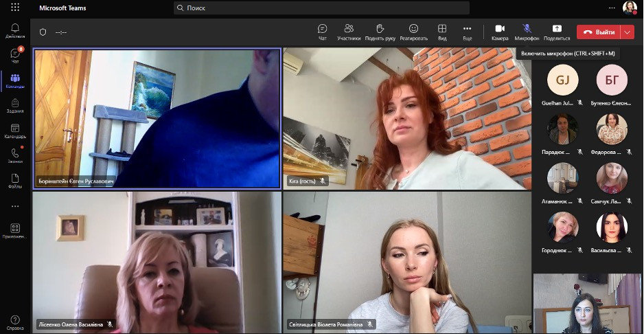Click participant avatar Самчук
644x334 pixels.
point(612,178)
